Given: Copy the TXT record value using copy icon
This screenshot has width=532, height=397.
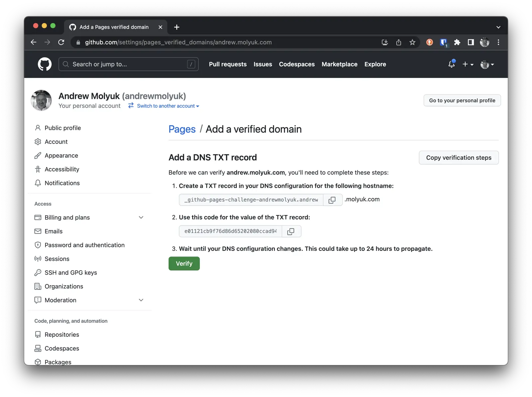Looking at the screenshot, I should pyautogui.click(x=291, y=231).
